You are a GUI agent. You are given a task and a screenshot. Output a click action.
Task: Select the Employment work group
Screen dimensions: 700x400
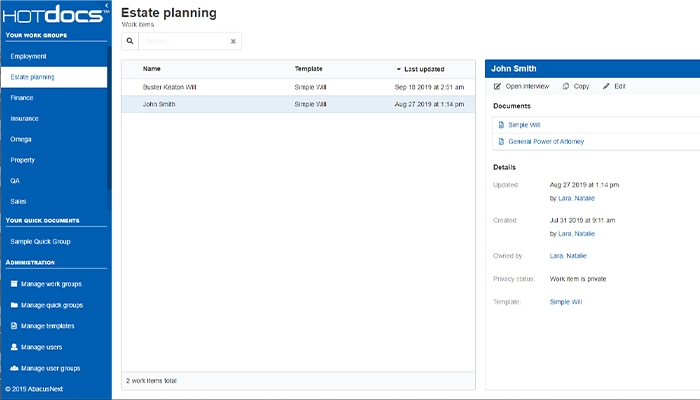tap(29, 56)
